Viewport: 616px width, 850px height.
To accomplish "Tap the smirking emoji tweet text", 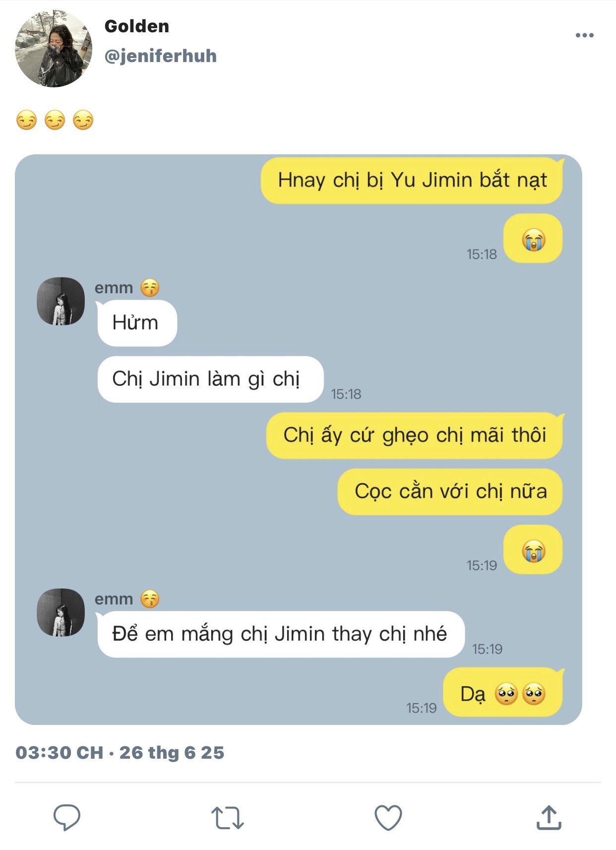I will point(55,121).
